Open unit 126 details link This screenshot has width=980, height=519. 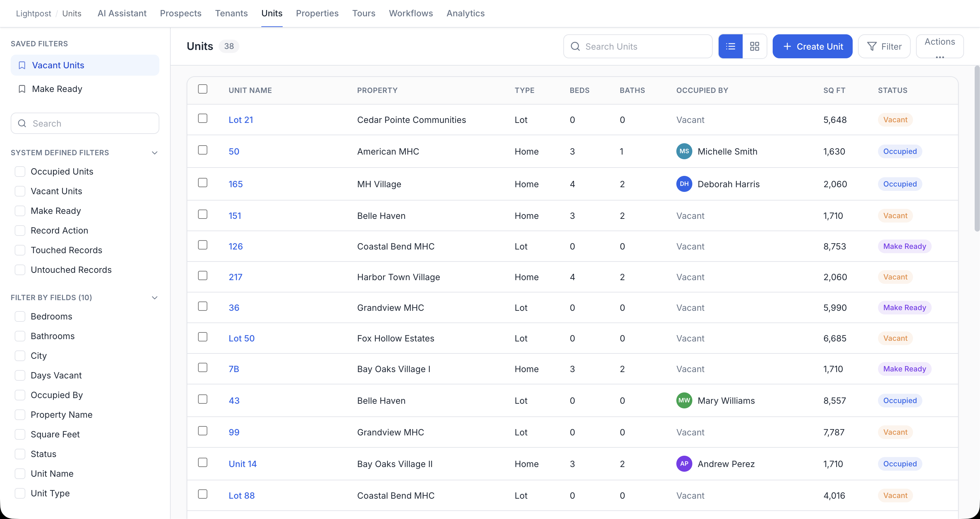coord(235,247)
